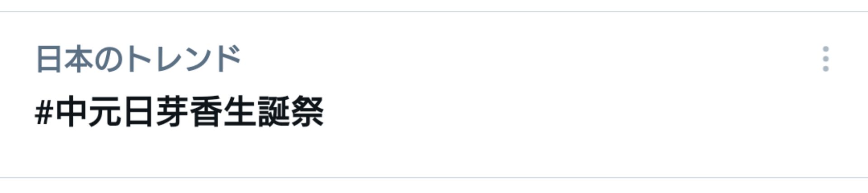Reveal the trend feedback menu via ellipsis

(826, 59)
